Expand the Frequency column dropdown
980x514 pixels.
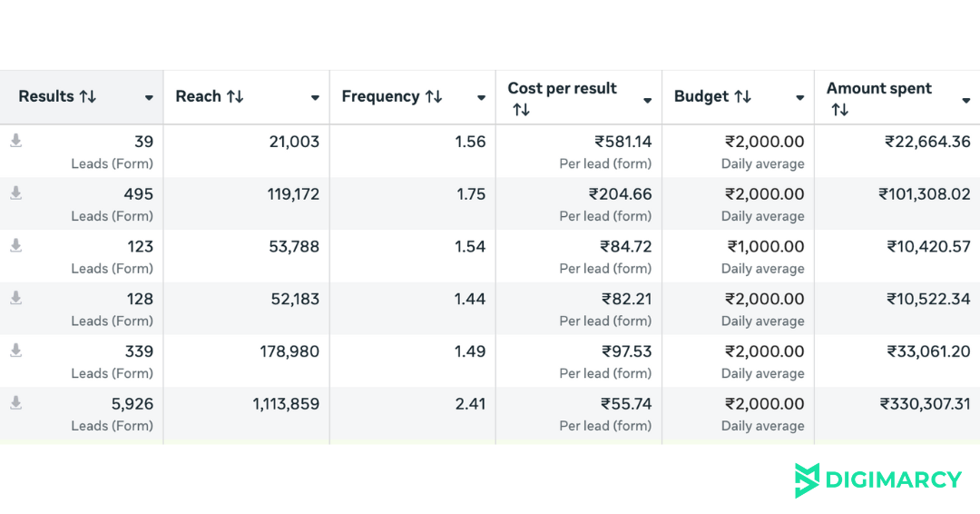(x=481, y=98)
